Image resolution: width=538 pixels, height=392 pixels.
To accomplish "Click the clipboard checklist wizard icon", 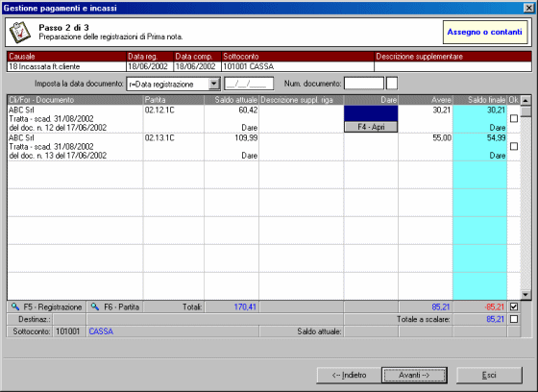I will pyautogui.click(x=20, y=33).
